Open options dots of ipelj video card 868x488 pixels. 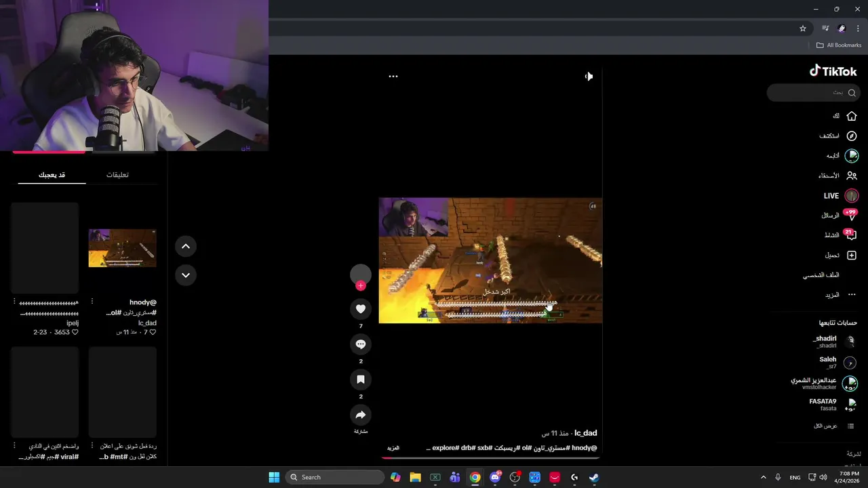click(x=14, y=302)
